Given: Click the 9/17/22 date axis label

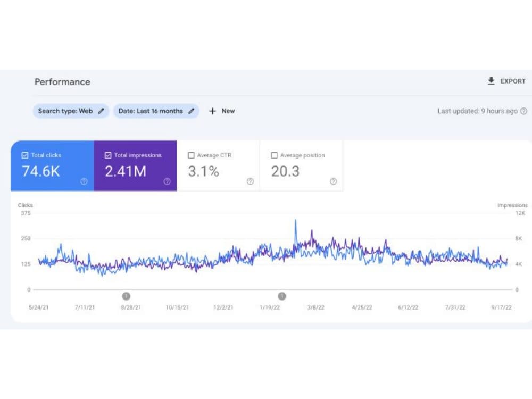Looking at the screenshot, I should tap(502, 307).
